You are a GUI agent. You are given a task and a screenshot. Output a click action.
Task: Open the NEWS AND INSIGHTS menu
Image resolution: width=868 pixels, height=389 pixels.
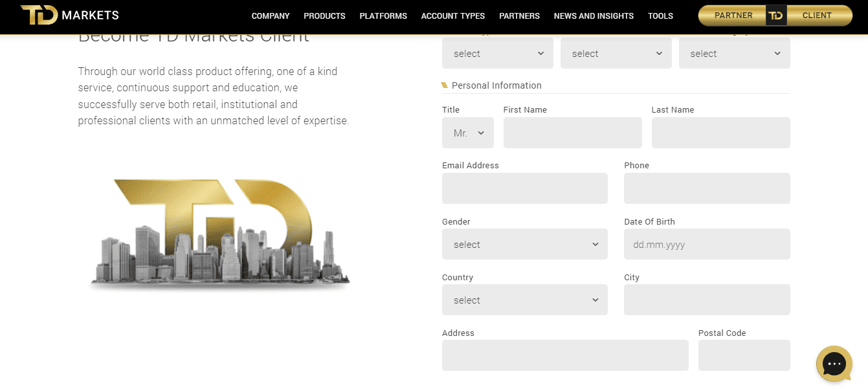pyautogui.click(x=594, y=16)
